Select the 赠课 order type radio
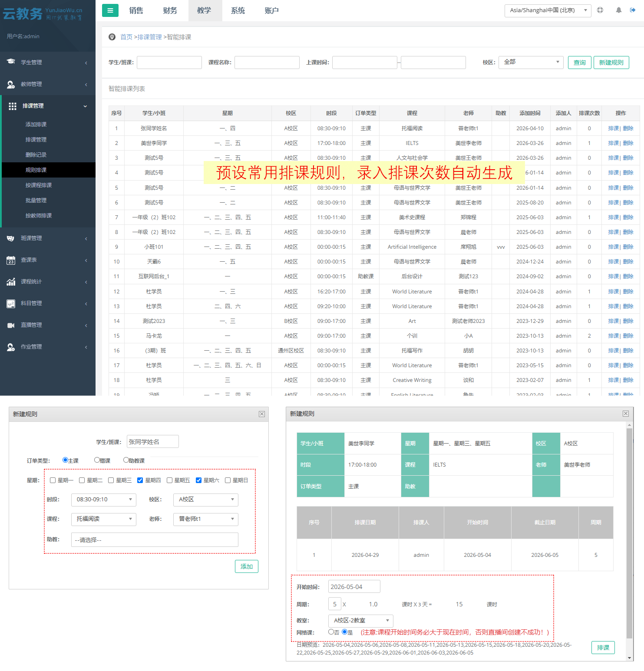The image size is (644, 671). click(97, 460)
